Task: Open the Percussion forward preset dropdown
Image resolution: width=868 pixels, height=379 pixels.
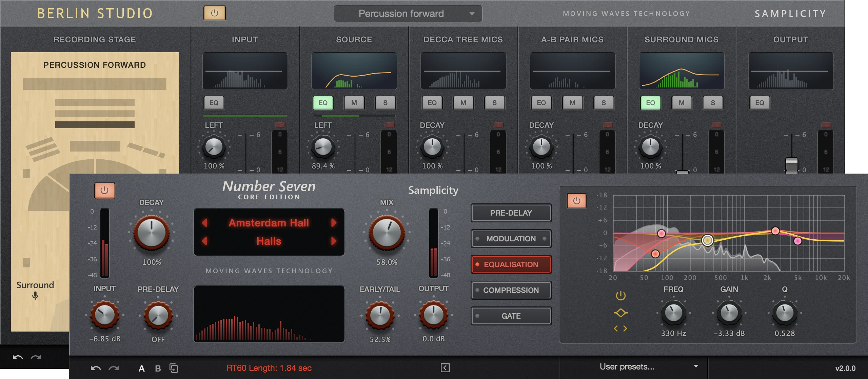Action: pos(408,14)
